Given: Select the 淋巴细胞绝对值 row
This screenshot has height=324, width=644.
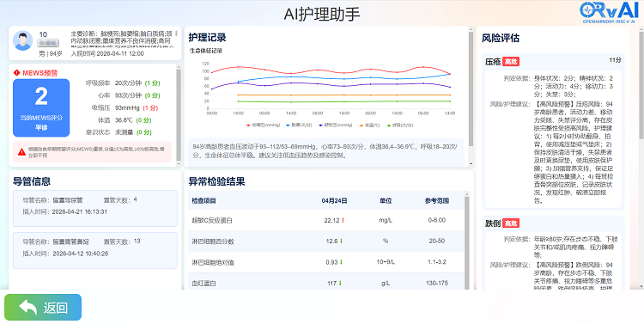Looking at the screenshot, I should pos(326,262).
